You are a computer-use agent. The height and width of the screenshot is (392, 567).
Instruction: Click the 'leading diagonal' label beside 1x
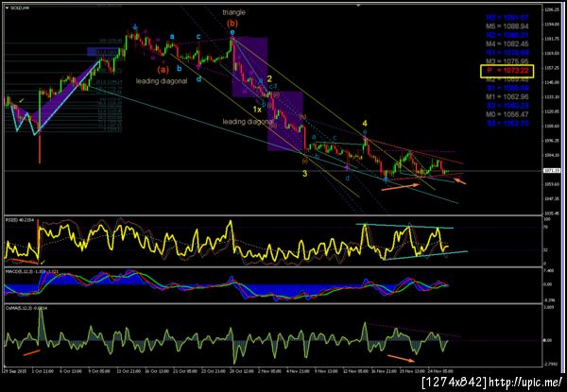[248, 122]
